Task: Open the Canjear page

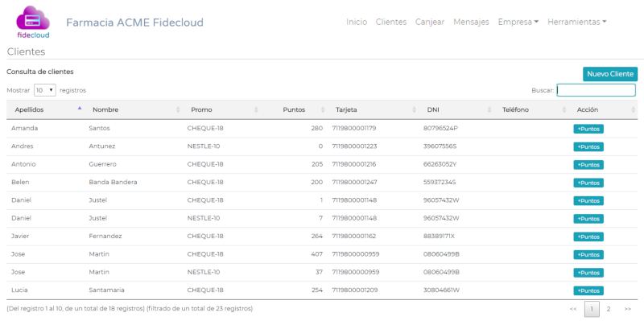Action: pos(430,23)
